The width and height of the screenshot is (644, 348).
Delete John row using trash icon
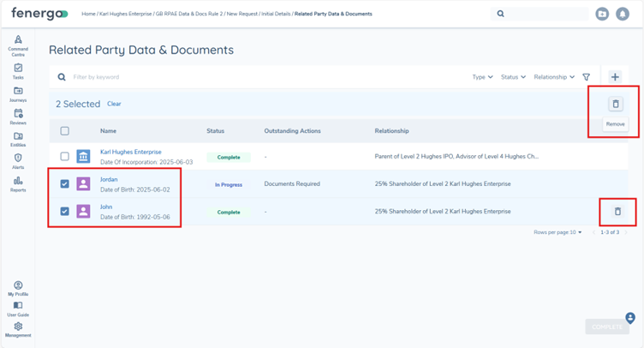tap(617, 212)
